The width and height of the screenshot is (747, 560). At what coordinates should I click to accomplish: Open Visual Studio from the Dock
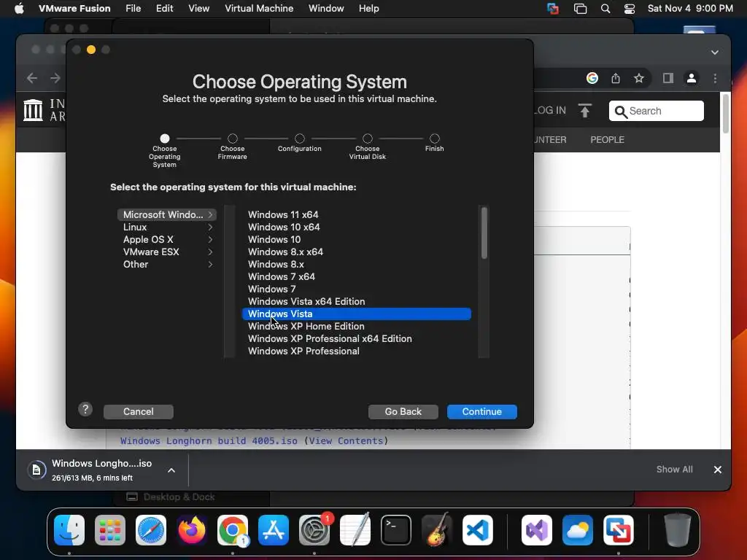(537, 531)
